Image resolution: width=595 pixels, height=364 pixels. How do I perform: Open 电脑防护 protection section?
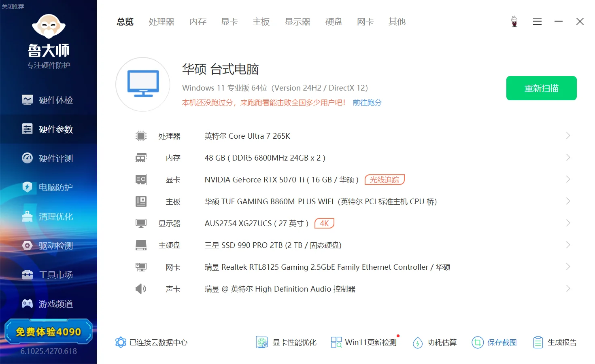click(x=49, y=187)
